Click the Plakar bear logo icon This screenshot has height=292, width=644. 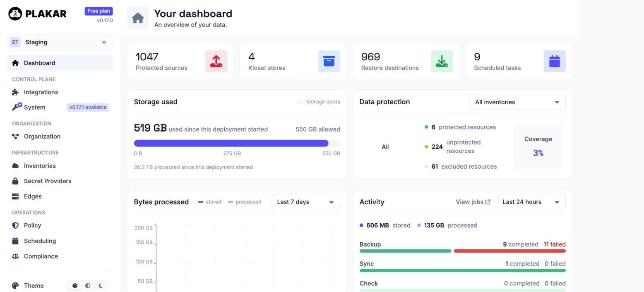15,14
